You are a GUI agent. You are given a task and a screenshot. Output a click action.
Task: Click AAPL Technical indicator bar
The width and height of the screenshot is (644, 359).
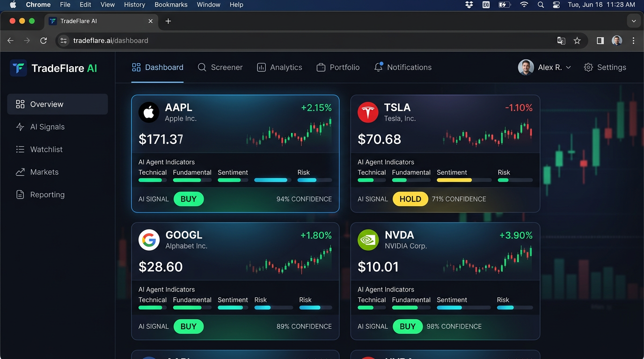click(153, 180)
